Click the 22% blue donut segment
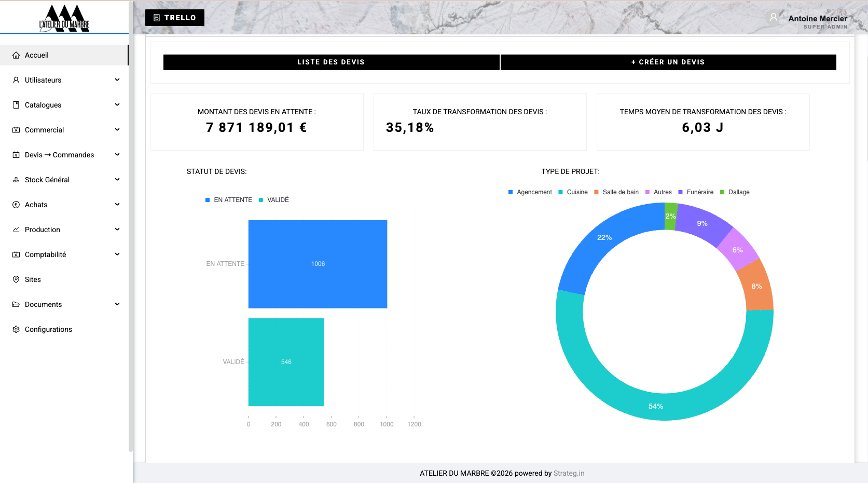The width and height of the screenshot is (868, 483). [x=604, y=237]
